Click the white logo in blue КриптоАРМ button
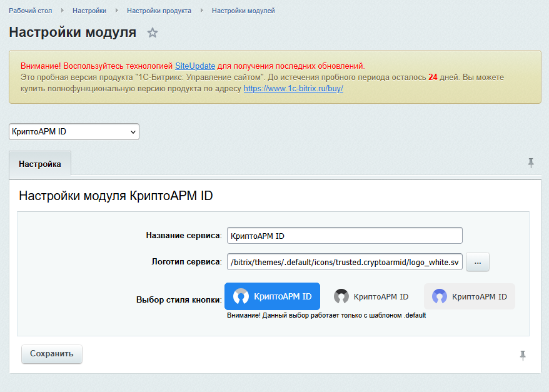Viewport: 549px width, 392px height. [x=241, y=296]
